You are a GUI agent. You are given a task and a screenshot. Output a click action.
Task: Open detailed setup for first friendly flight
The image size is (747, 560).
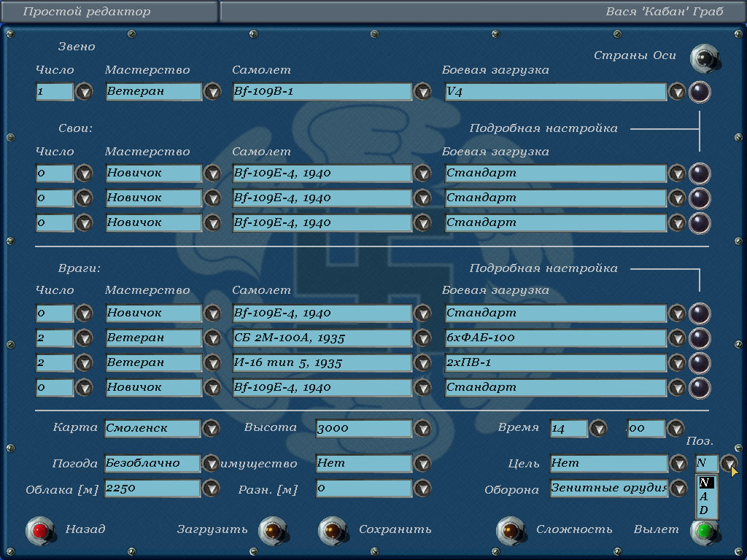700,174
